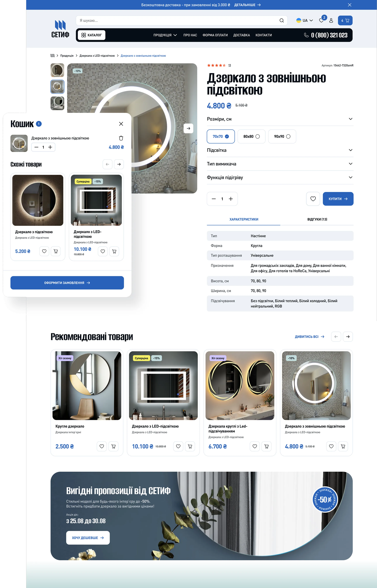Add recommended Дзеркало з LED-підсвіткою to cart

[x=190, y=446]
